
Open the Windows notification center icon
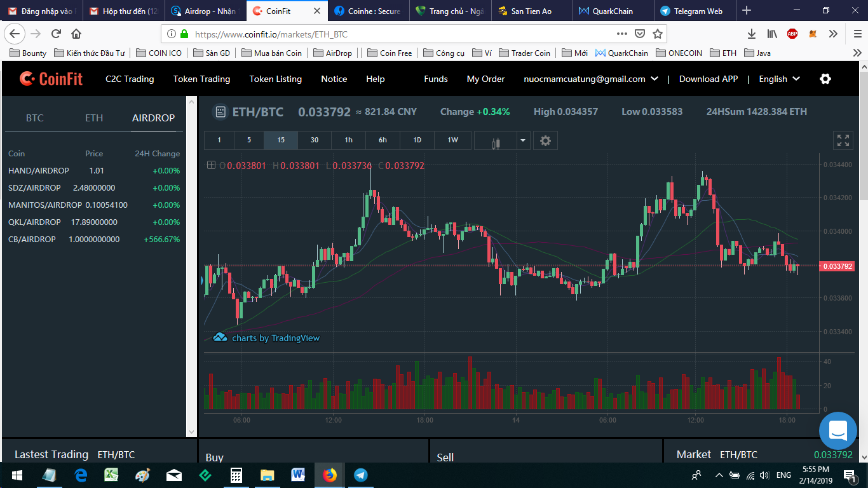[x=850, y=475]
